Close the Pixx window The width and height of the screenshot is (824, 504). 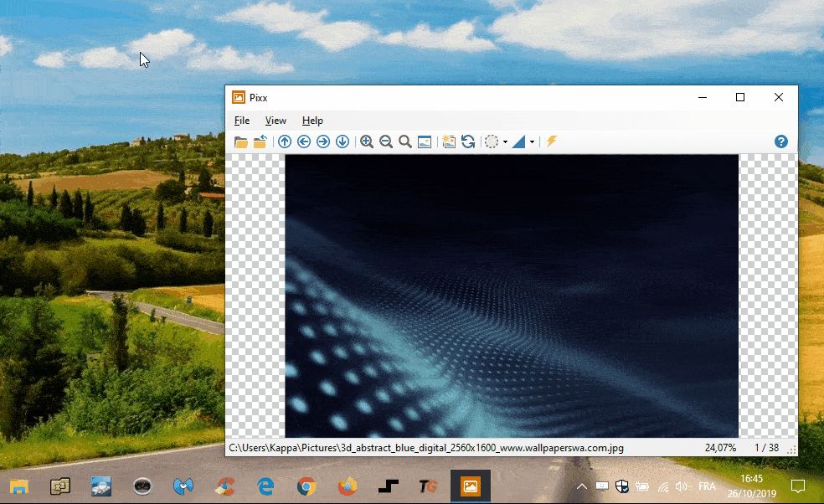(778, 97)
